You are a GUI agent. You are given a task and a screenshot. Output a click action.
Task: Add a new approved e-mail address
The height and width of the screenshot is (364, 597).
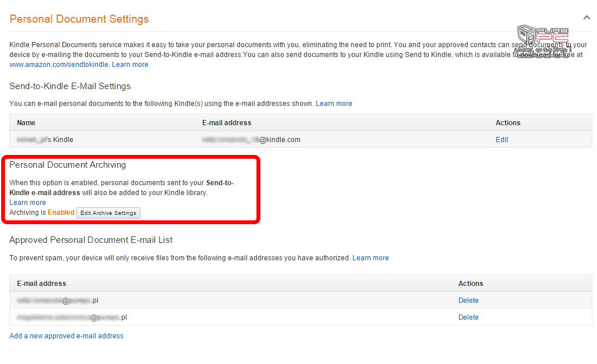click(x=66, y=336)
